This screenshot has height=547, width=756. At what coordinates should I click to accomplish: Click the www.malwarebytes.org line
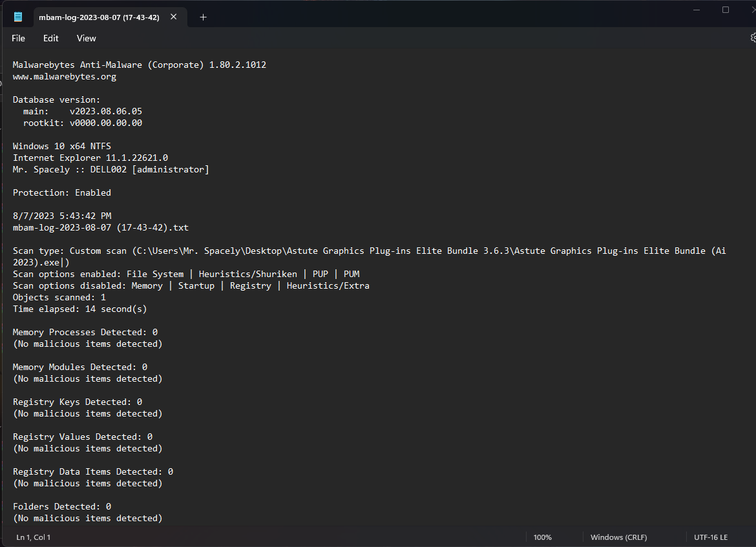65,77
